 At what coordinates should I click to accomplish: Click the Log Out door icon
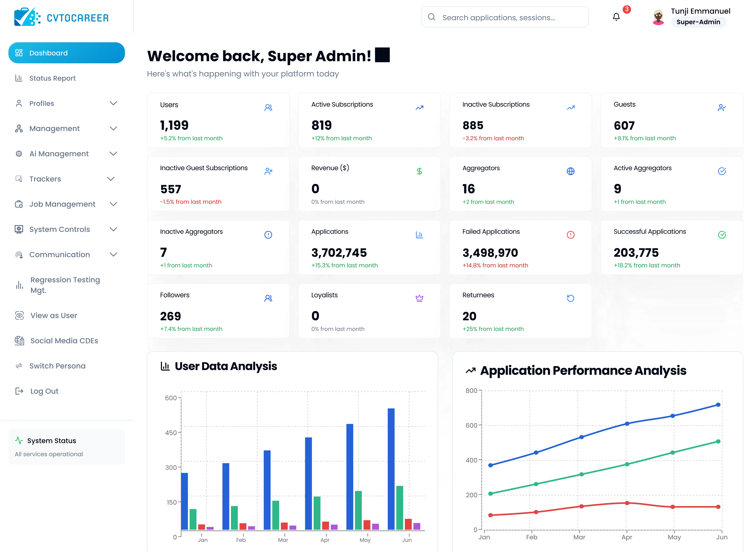[x=19, y=391]
